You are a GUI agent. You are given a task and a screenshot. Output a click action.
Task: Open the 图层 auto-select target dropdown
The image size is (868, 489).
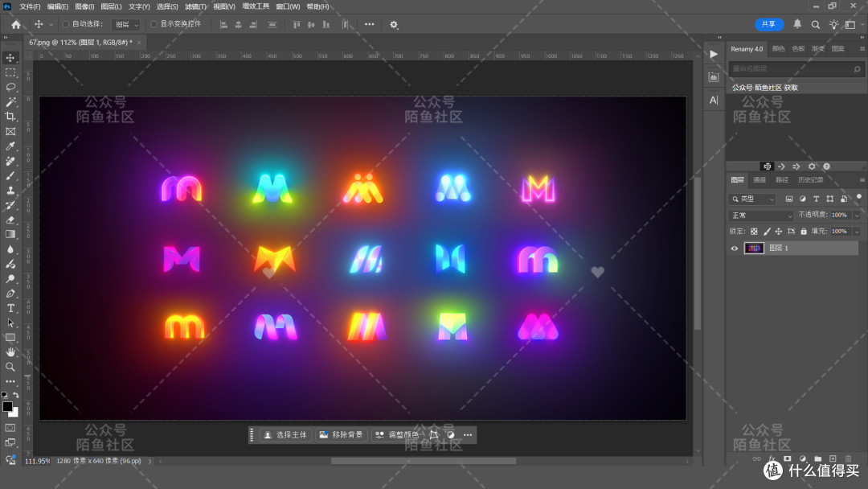point(125,24)
